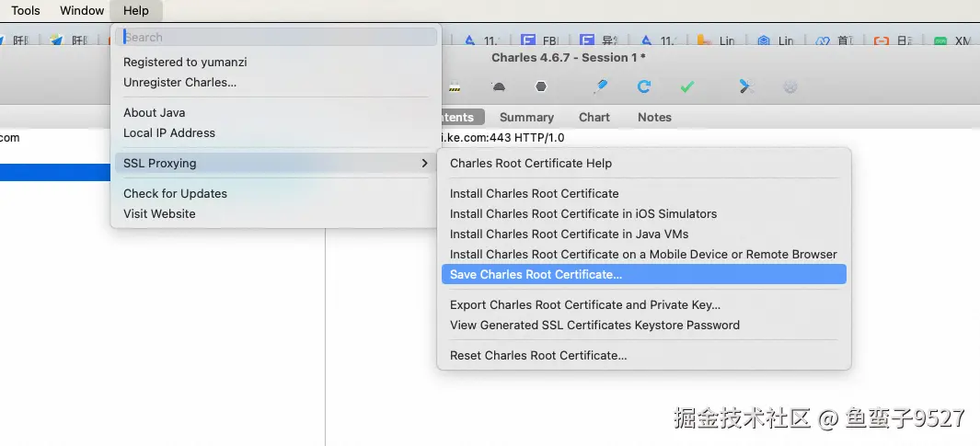Choose Visit Website
This screenshot has height=446, width=980.
(x=276, y=213)
